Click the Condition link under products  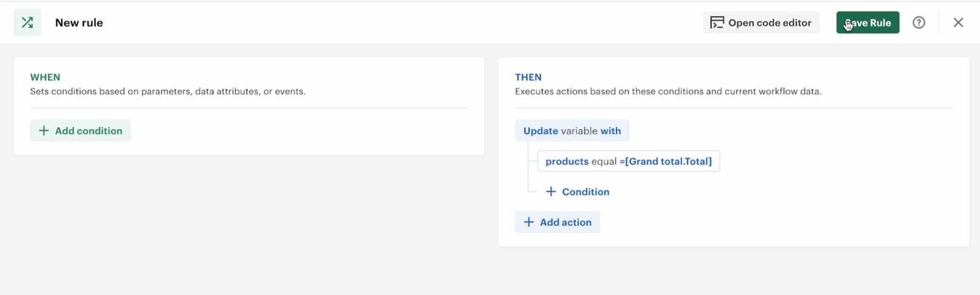pos(586,192)
